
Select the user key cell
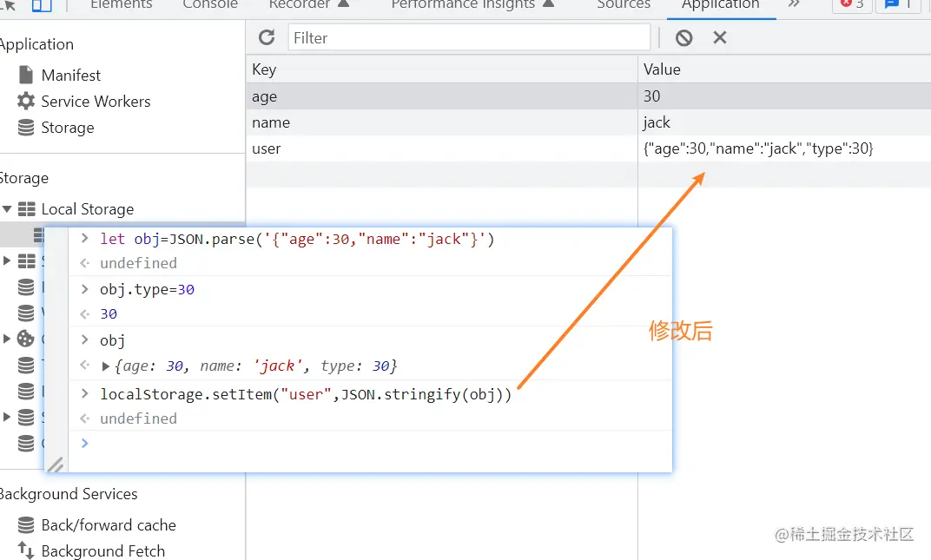442,148
